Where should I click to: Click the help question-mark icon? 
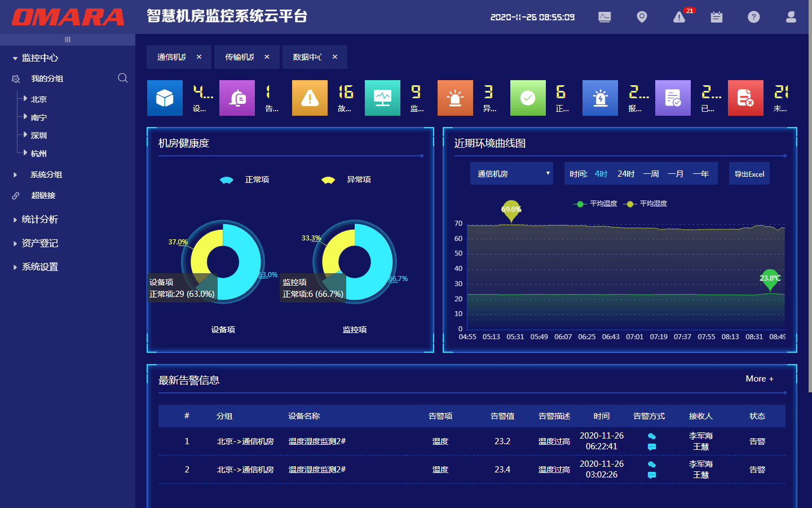pos(754,17)
